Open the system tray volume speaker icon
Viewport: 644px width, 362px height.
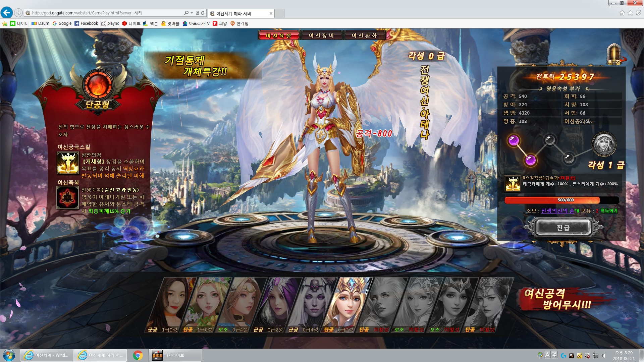click(x=604, y=356)
